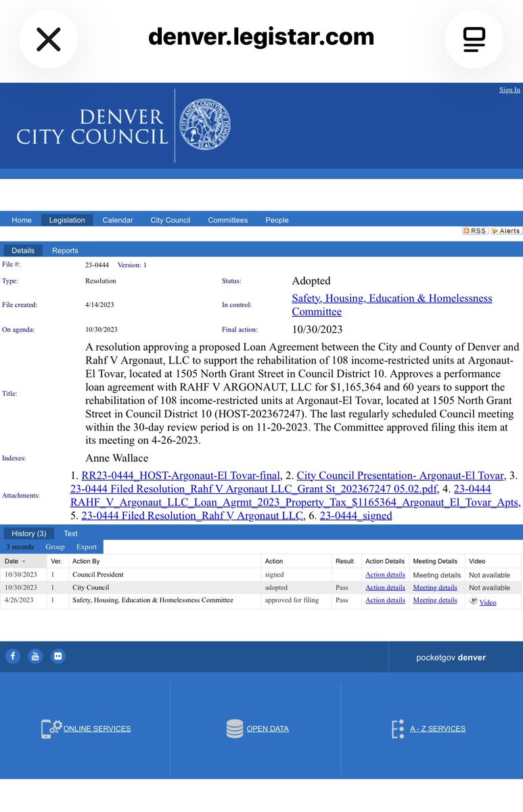Open the 23-0444_signed attachment
Image resolution: width=523 pixels, height=812 pixels.
(356, 516)
